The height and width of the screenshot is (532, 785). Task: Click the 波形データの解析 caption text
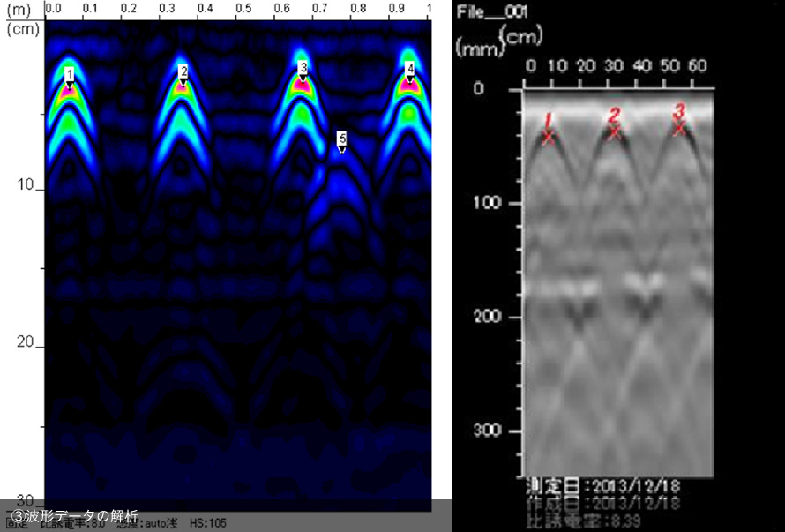tap(74, 516)
